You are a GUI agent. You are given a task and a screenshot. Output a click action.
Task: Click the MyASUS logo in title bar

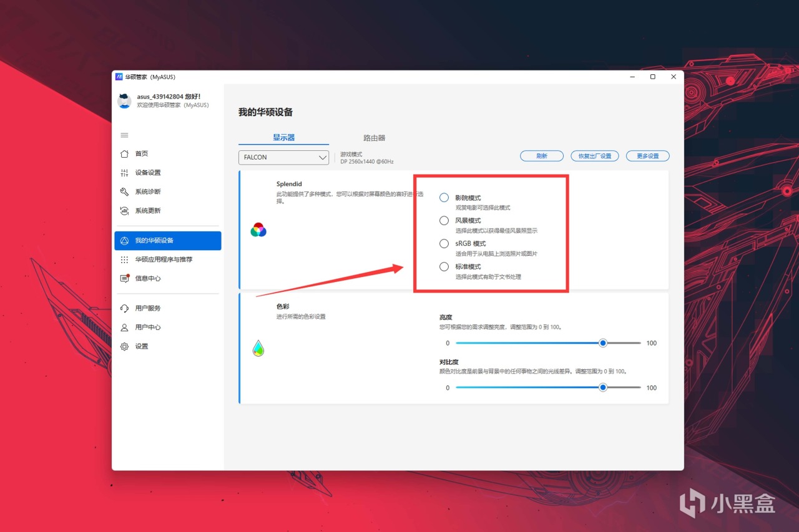click(119, 77)
